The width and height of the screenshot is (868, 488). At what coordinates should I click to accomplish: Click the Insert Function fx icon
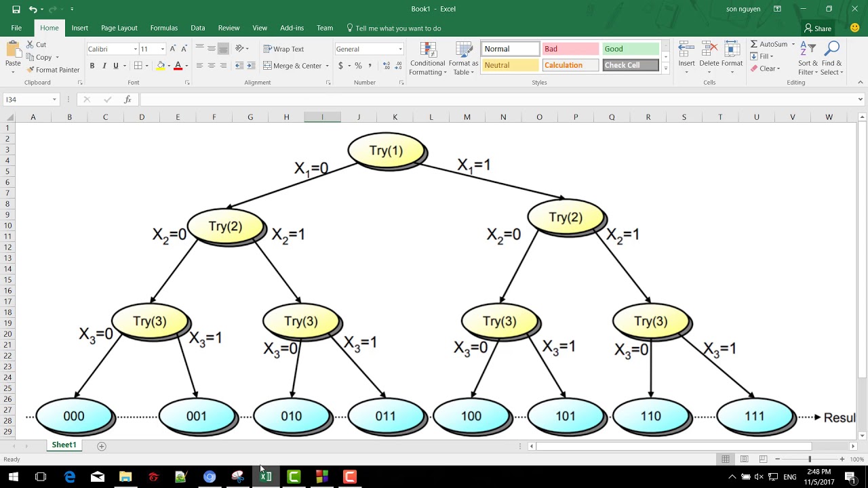(x=127, y=100)
